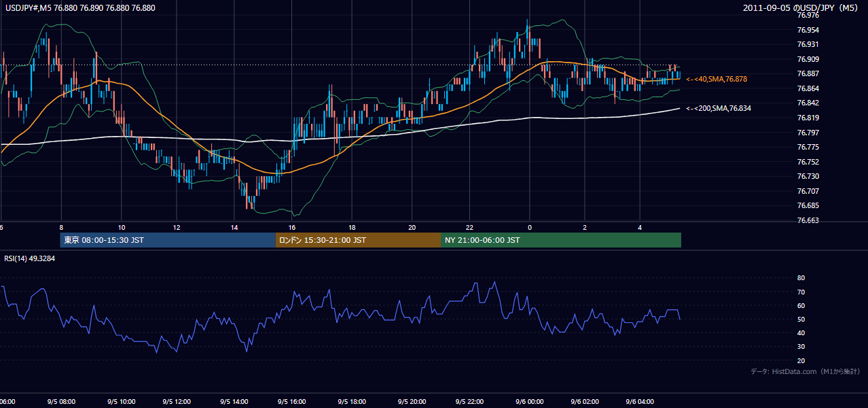
Task: Open the HistData.com data source credit
Action: 805,371
